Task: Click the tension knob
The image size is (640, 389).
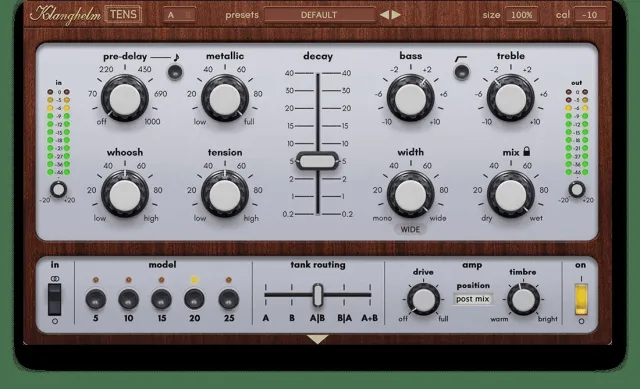Action: [x=225, y=194]
